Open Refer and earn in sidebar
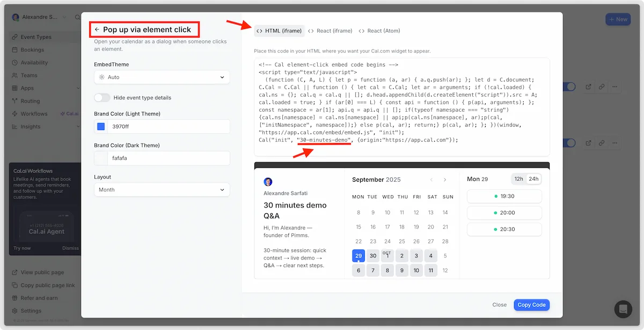Screen dimensions: 644x330 (x=39, y=298)
